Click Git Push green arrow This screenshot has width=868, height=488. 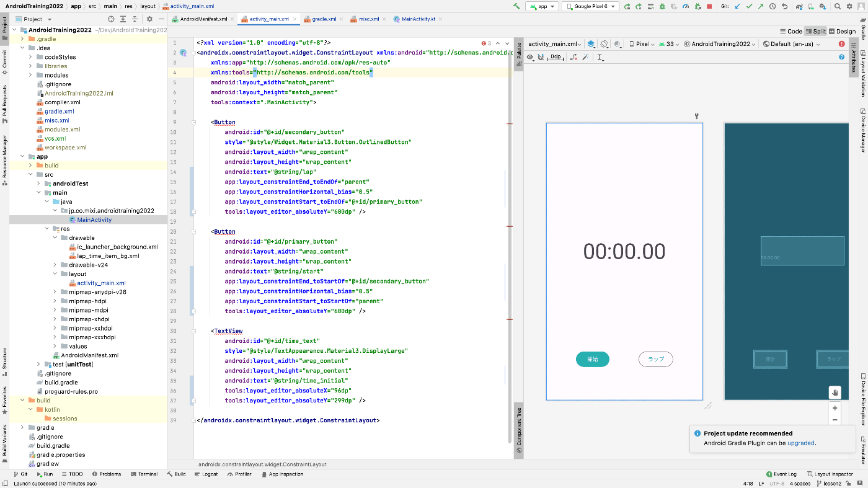pos(761,6)
